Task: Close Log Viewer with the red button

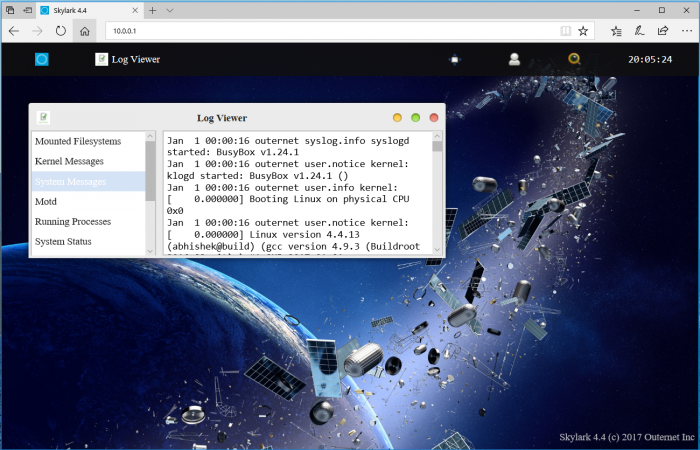Action: [434, 117]
